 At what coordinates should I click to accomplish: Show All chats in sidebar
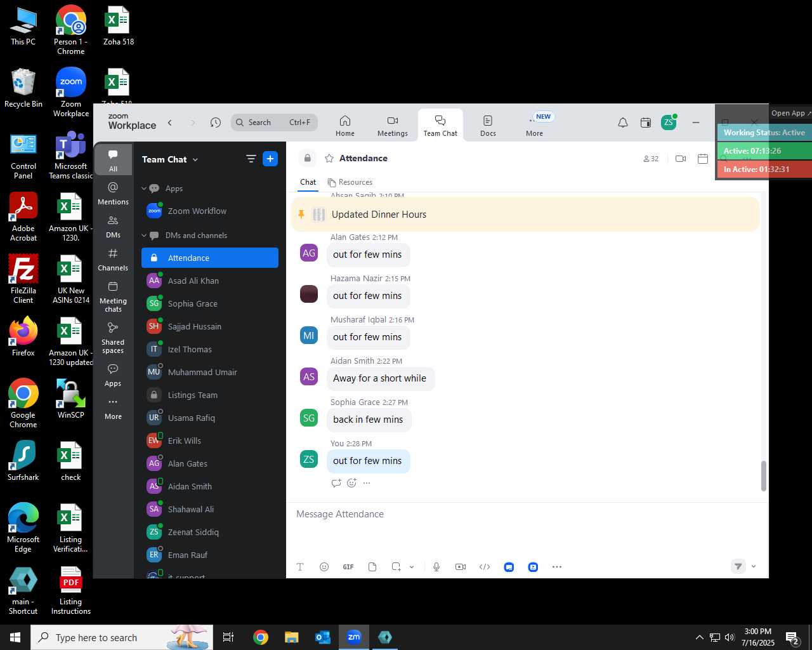113,160
